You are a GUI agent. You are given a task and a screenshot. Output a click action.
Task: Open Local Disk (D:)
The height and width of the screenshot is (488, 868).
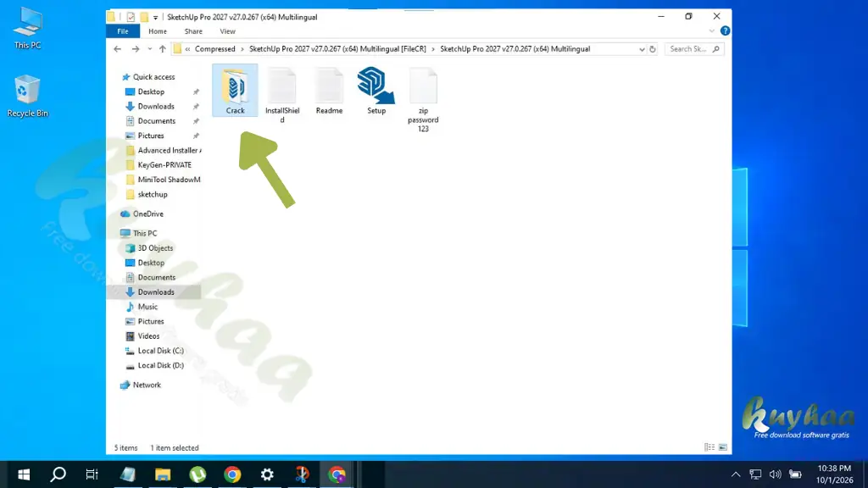click(x=154, y=366)
